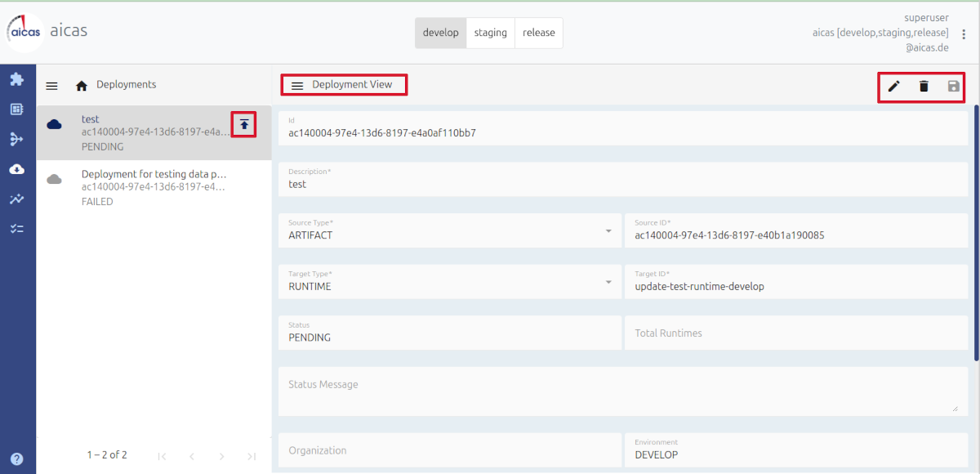Click the analytics chart line sidebar icon
980x474 pixels.
16,199
